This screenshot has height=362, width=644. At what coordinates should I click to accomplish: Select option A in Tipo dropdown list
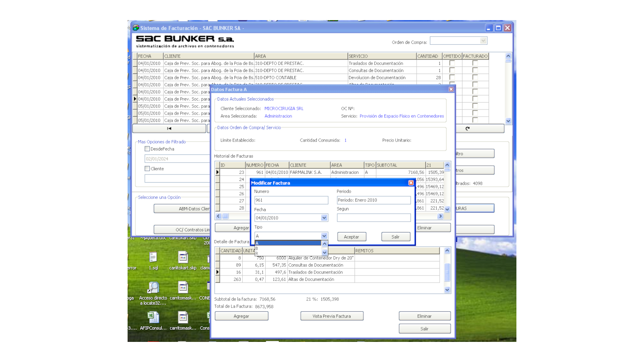tap(288, 243)
